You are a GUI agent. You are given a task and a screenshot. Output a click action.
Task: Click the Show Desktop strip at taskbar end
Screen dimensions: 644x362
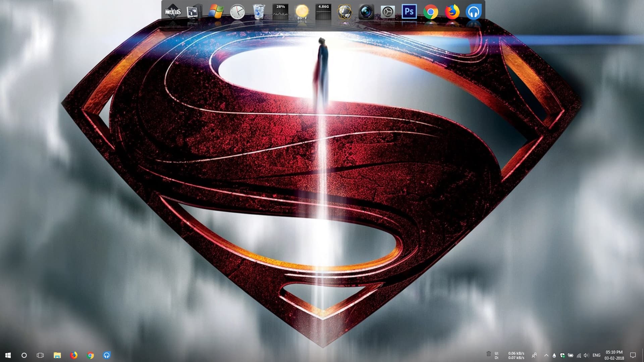point(643,355)
